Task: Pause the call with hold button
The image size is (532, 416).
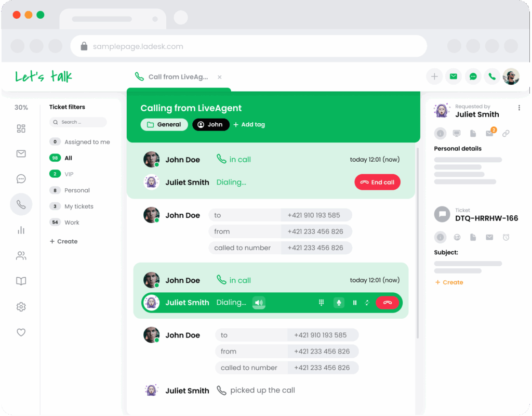Action: pos(354,303)
